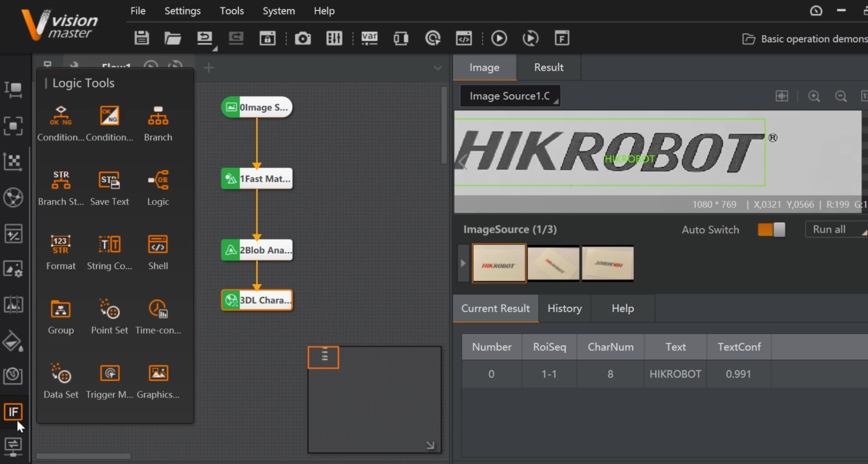Switch to the Result tab
Image resolution: width=868 pixels, height=464 pixels.
point(549,68)
